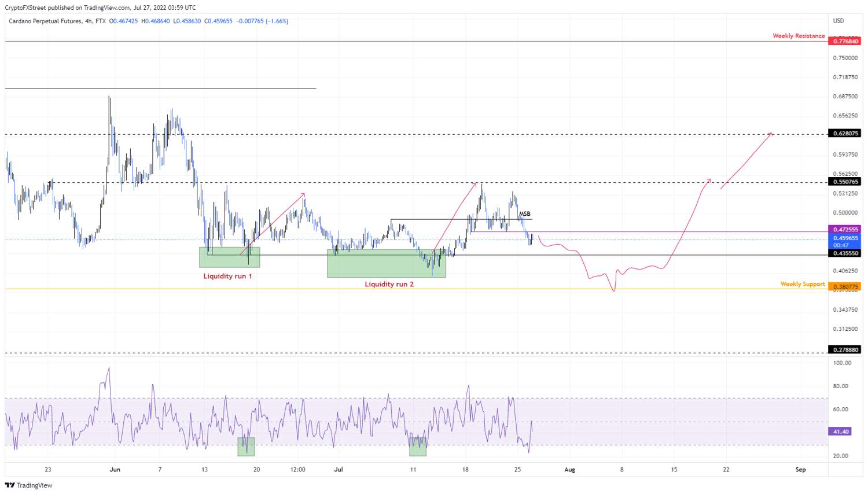Click the blue current price 0.459655 label
This screenshot has height=494, width=868.
tap(845, 238)
